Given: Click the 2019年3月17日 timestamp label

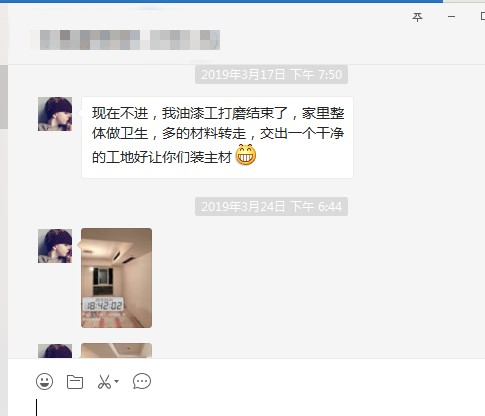Looking at the screenshot, I should (271, 74).
